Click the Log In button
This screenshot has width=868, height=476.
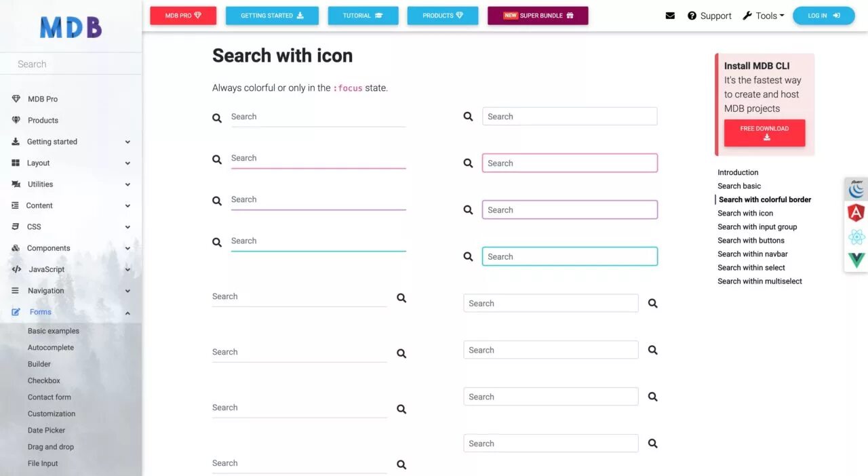coord(823,16)
